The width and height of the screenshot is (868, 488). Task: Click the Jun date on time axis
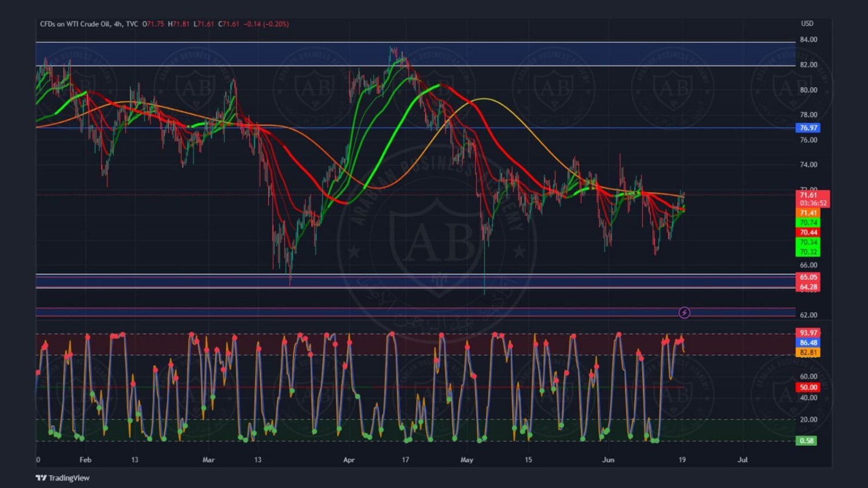tap(608, 460)
